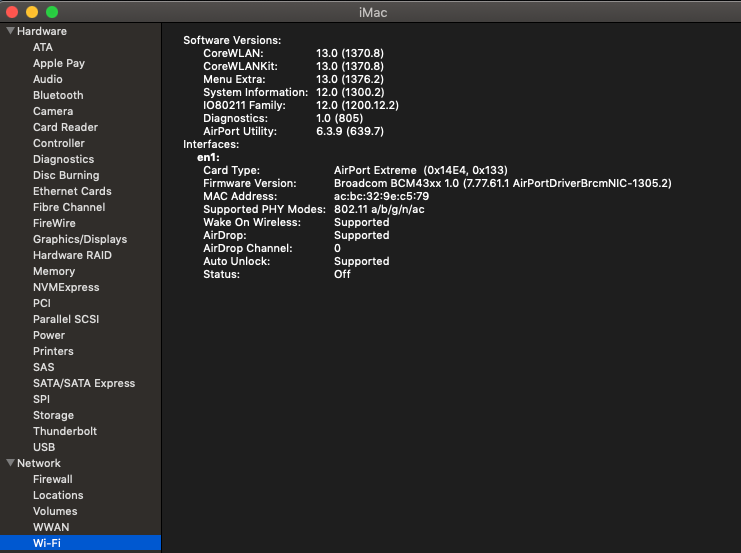Screen dimensions: 741x553
Task: Select Graphics/Displays in the sidebar
Action: coord(80,239)
